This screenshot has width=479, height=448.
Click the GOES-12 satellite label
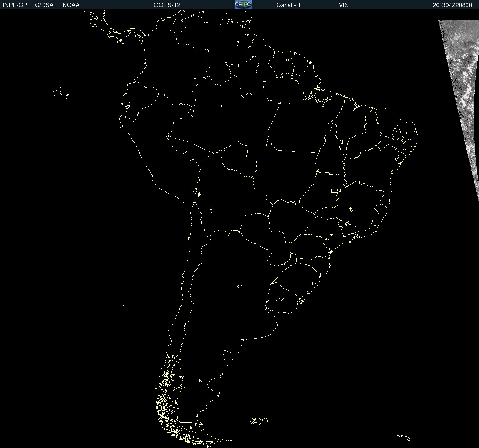point(167,5)
